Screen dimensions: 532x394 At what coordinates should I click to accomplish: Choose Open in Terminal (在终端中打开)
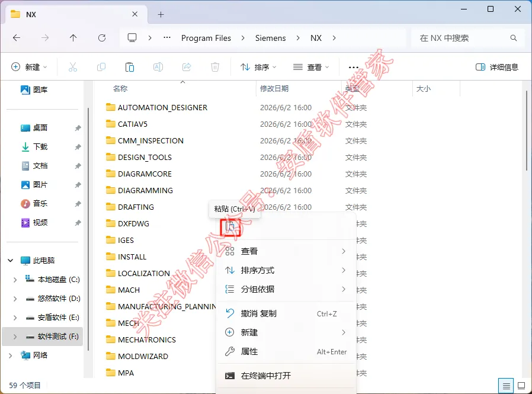tap(286, 376)
